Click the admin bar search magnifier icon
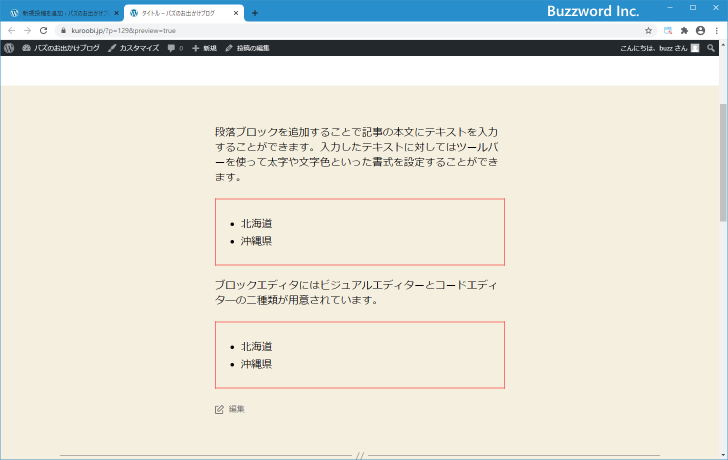The width and height of the screenshot is (728, 460). [711, 48]
